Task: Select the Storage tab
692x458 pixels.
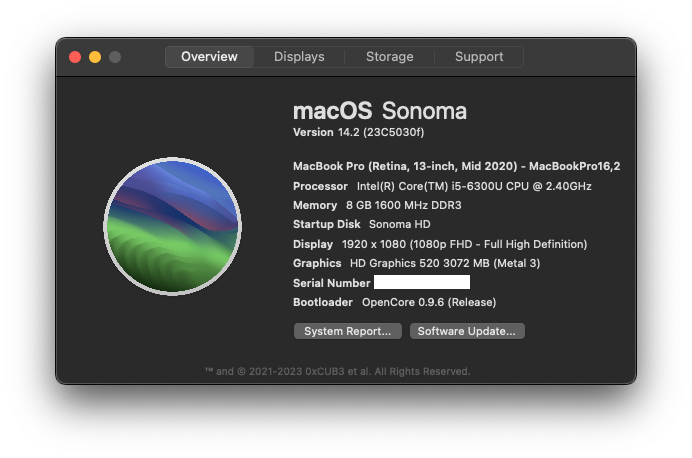Action: [x=389, y=57]
